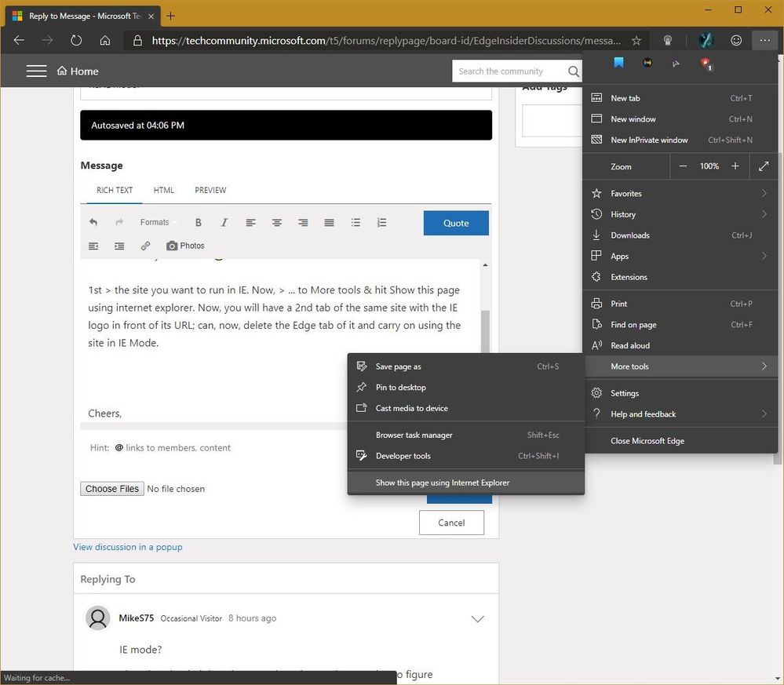The height and width of the screenshot is (685, 784).
Task: Select New tab menu item
Action: pyautogui.click(x=680, y=98)
